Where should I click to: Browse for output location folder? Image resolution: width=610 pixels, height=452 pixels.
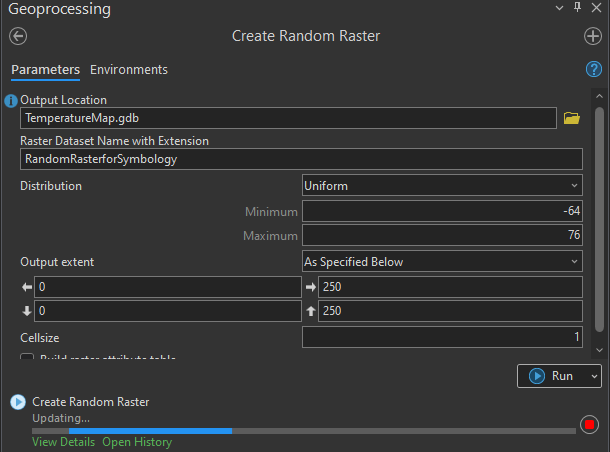571,118
